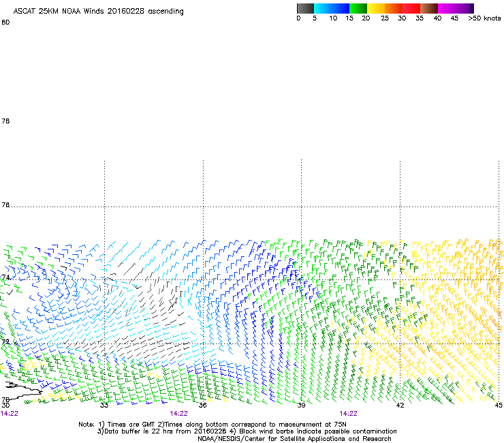
Task: Click the '25' label on the color scale
Action: click(385, 18)
